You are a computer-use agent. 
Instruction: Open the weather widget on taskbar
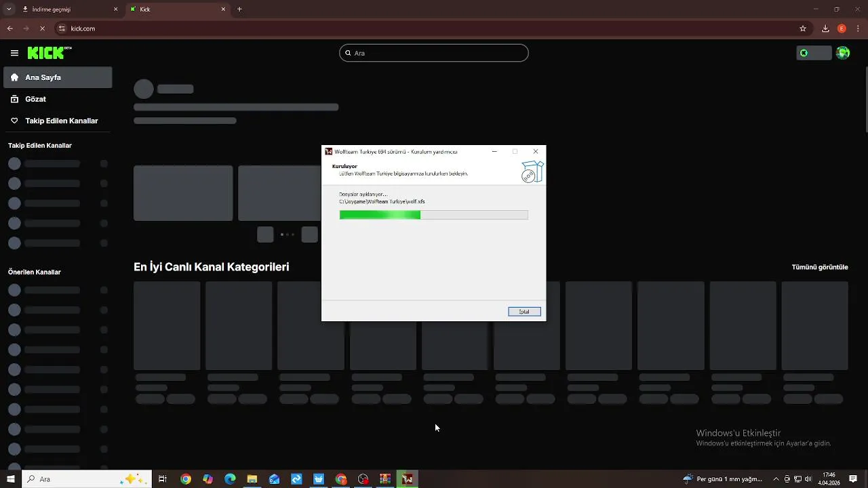pyautogui.click(x=723, y=479)
